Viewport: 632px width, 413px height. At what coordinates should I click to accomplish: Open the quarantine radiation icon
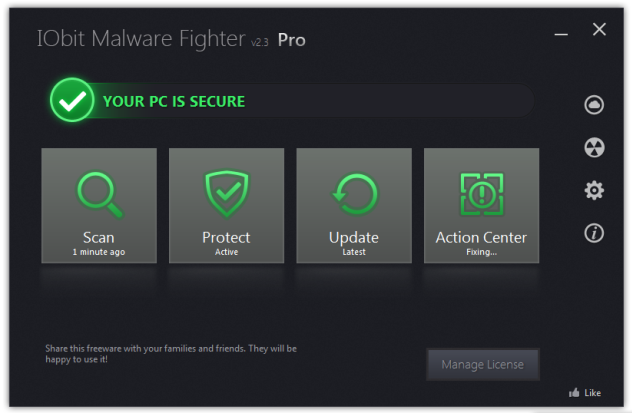click(594, 147)
